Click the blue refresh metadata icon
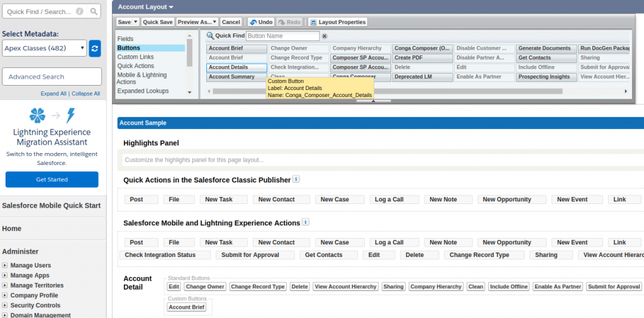The height and width of the screenshot is (318, 644). pos(95,48)
